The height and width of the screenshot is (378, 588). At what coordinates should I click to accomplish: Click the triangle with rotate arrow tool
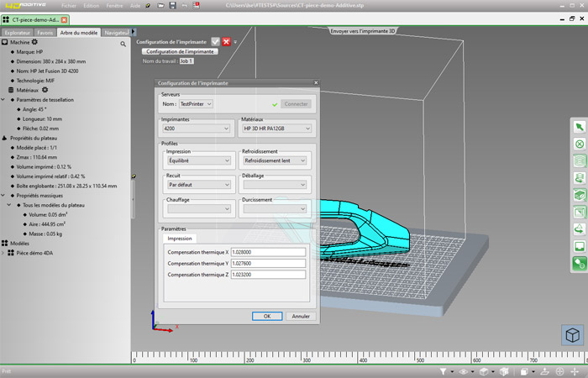(x=580, y=229)
